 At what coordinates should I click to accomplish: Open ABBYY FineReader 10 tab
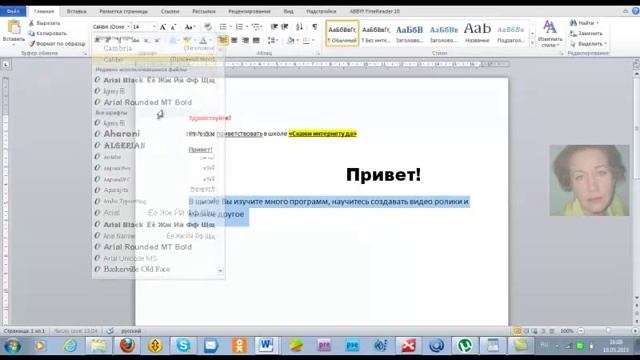click(375, 11)
